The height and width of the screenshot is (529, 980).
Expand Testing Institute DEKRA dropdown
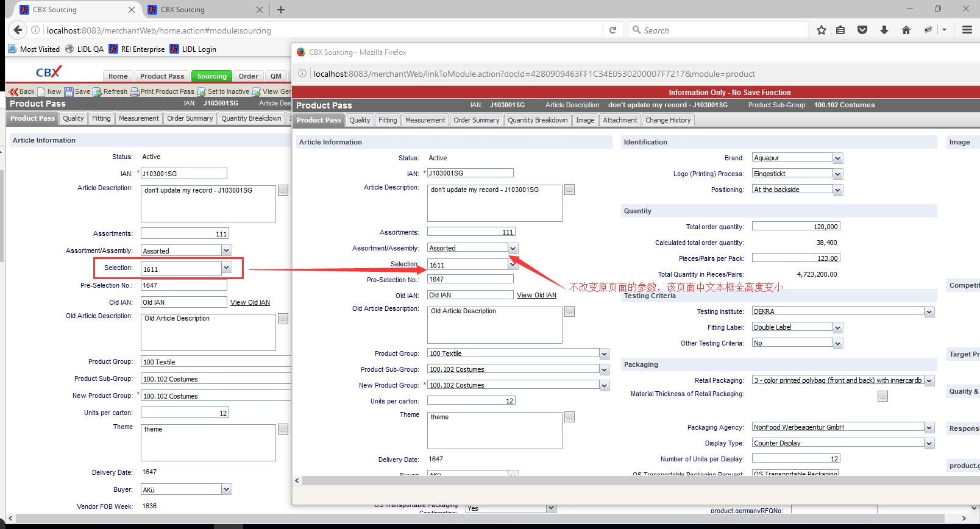929,311
